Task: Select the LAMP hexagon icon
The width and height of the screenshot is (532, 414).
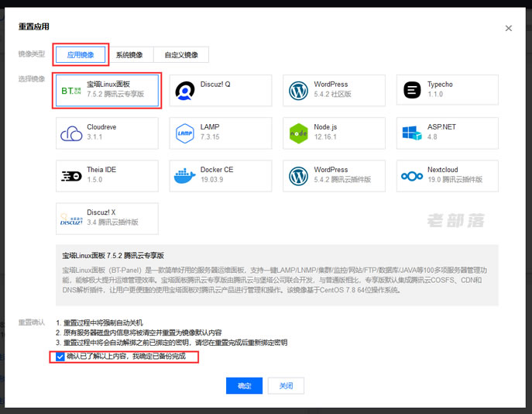Action: click(185, 133)
